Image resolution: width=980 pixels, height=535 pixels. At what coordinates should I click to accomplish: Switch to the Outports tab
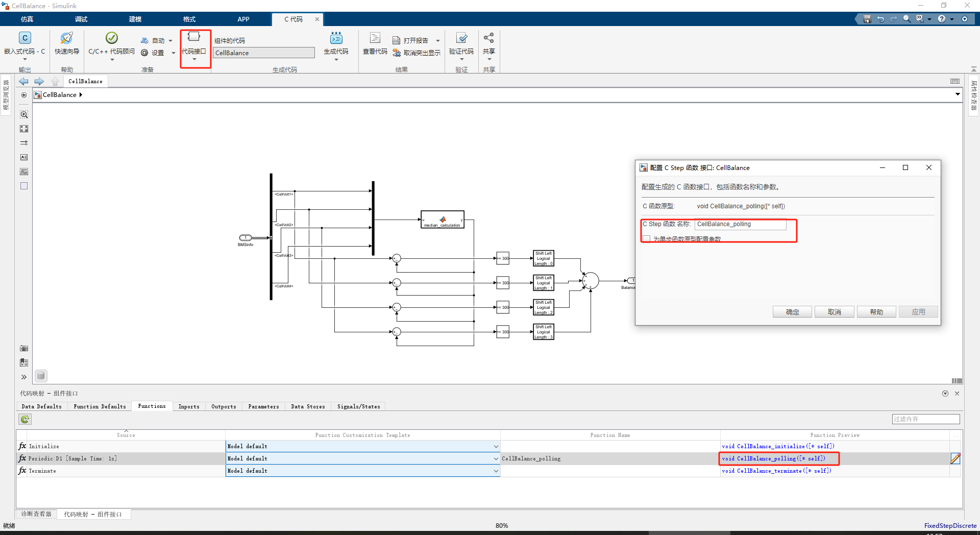point(224,406)
